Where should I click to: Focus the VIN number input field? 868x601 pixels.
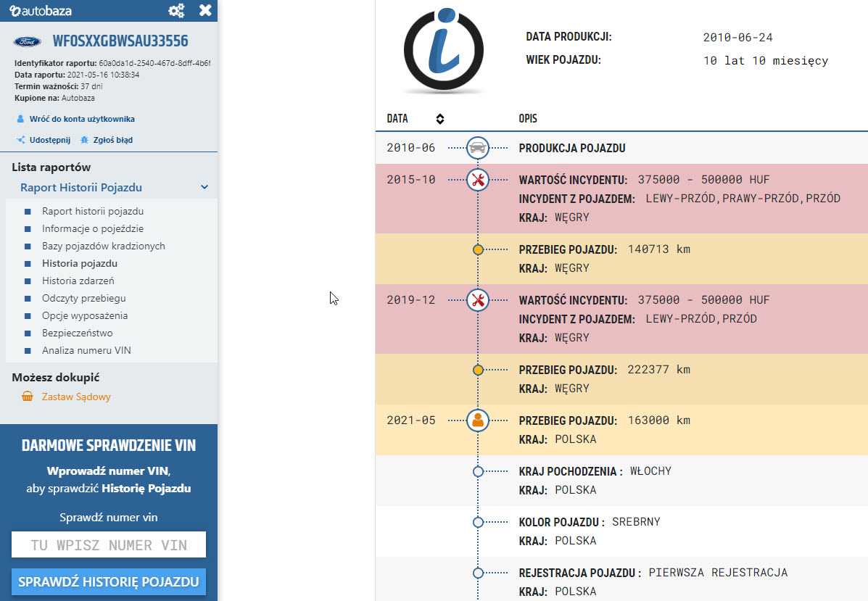[109, 545]
